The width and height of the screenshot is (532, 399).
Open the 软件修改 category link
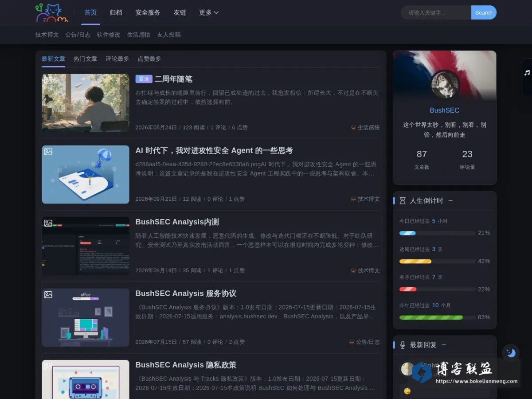[x=109, y=35]
